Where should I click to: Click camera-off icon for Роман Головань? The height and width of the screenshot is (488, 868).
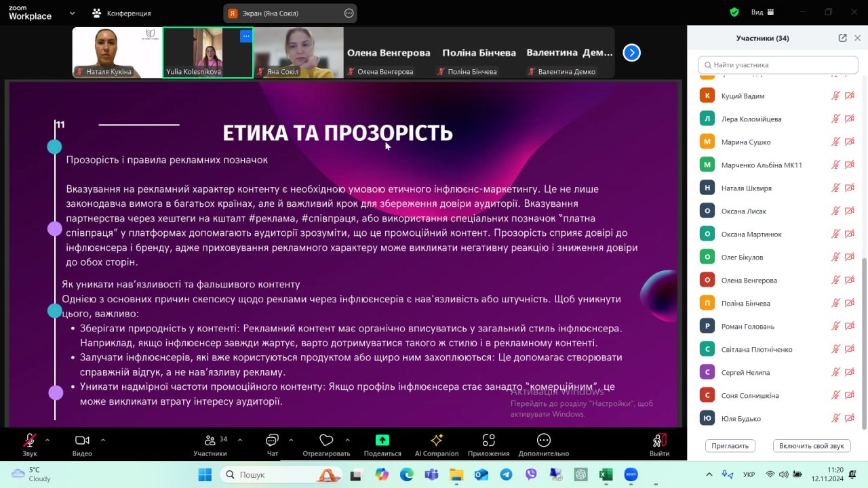click(850, 326)
